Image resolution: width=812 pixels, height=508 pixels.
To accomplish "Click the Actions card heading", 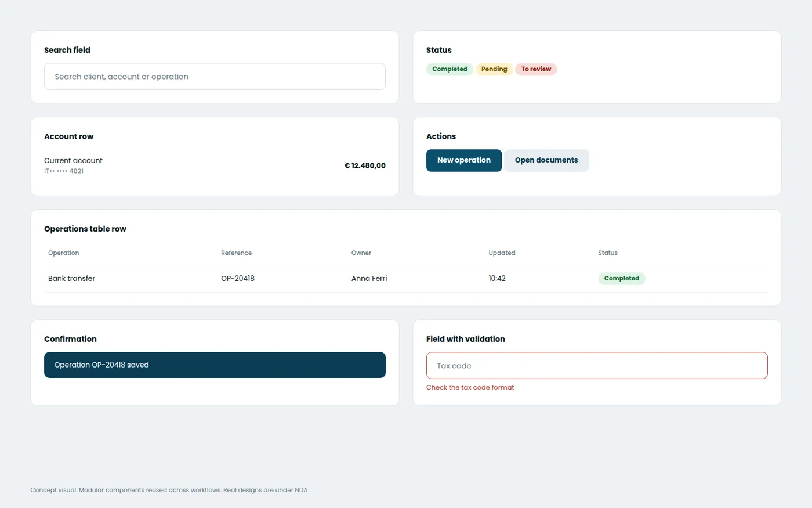I will tap(441, 136).
